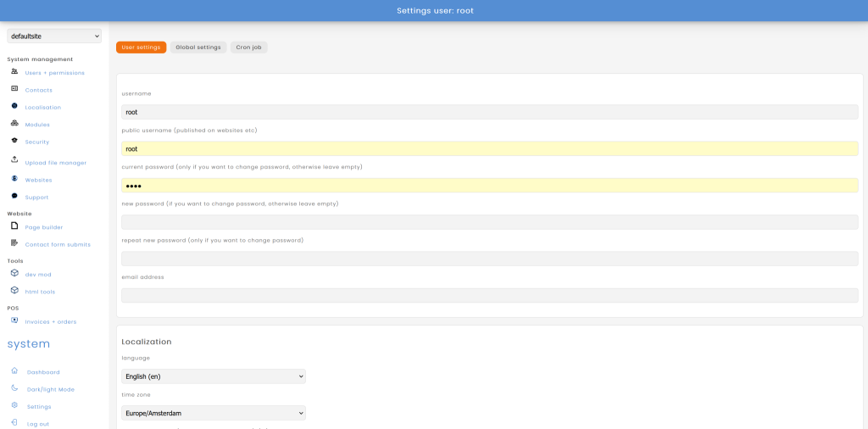The image size is (868, 429).
Task: Open Page builder via its page icon
Action: coord(14,226)
